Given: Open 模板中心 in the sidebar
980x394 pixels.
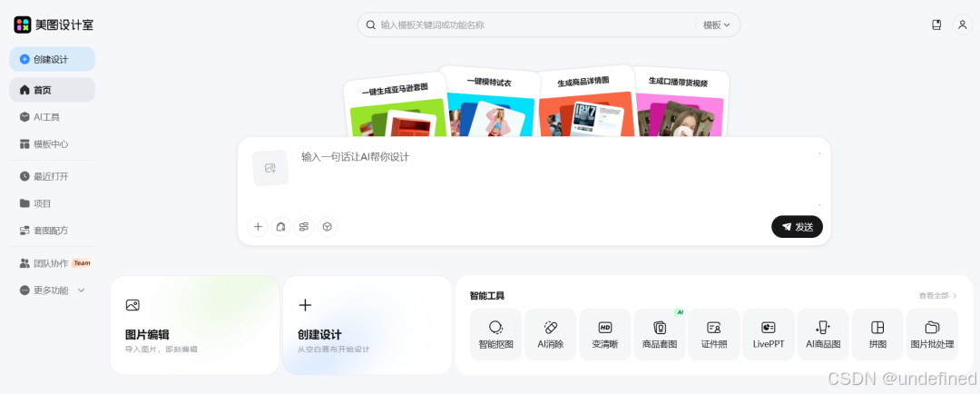Looking at the screenshot, I should [53, 143].
